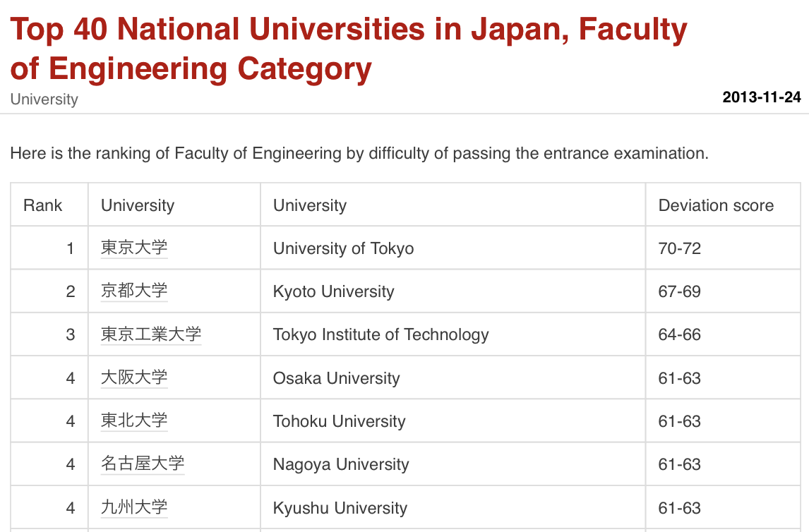The image size is (809, 532).
Task: Open the 九州大学 university link
Action: (x=134, y=507)
